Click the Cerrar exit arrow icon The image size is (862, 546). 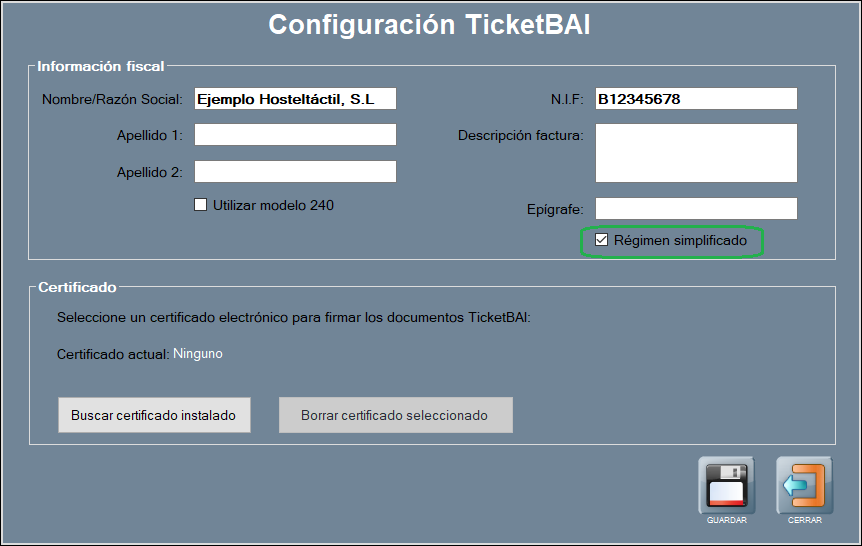804,486
